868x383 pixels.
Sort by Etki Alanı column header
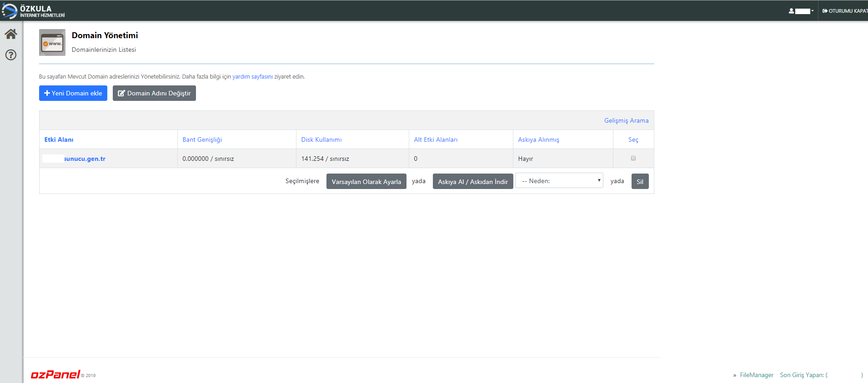click(x=59, y=139)
